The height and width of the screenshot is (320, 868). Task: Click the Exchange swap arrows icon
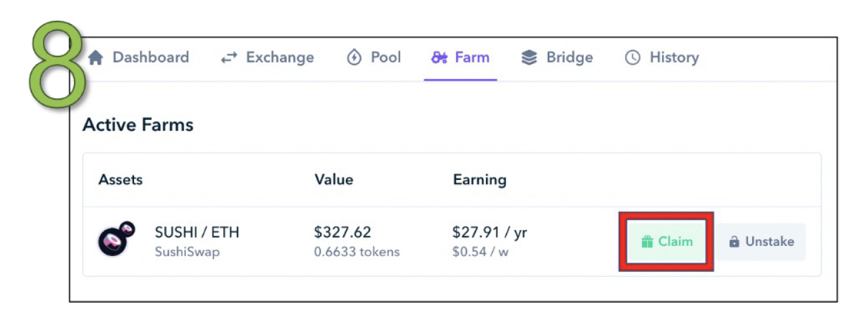(x=229, y=58)
